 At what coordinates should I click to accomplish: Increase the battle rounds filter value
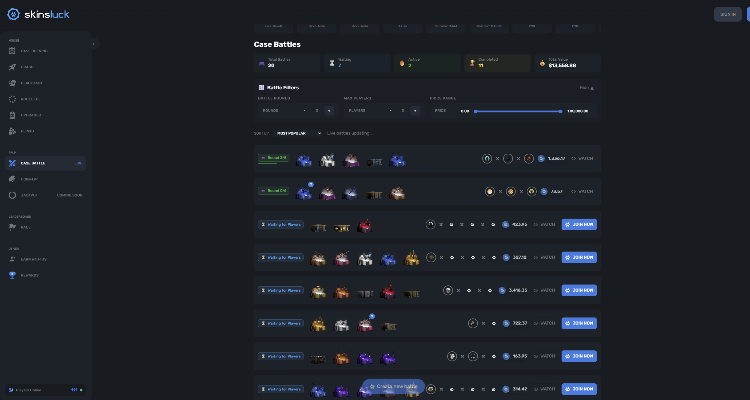click(329, 111)
